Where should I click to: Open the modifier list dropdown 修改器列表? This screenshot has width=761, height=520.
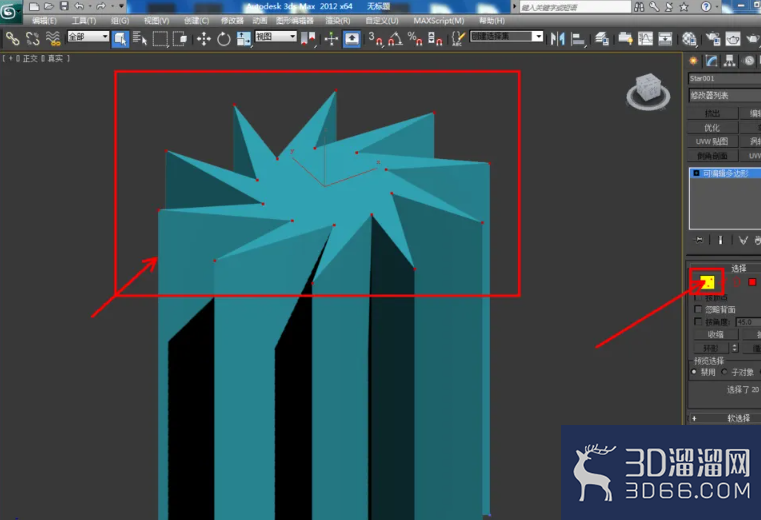tap(725, 95)
